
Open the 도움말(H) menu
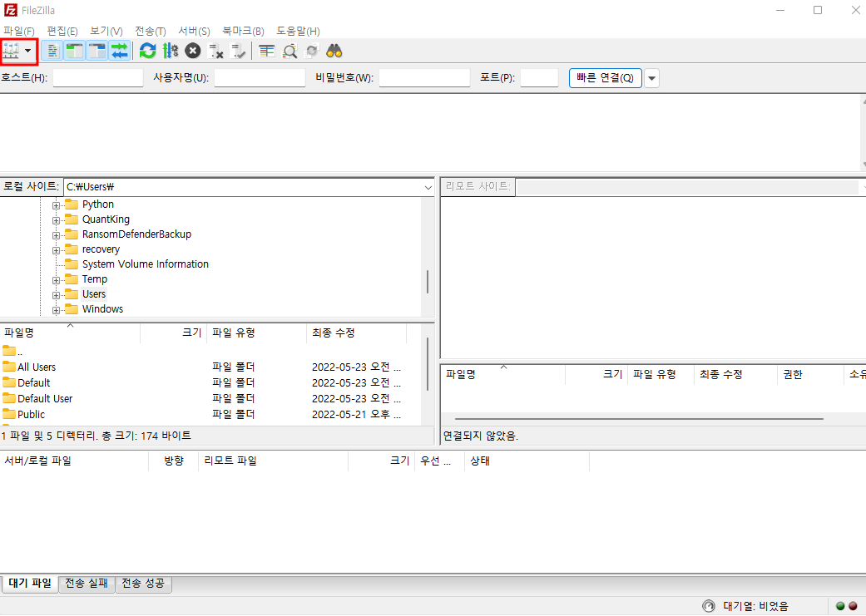click(x=299, y=32)
